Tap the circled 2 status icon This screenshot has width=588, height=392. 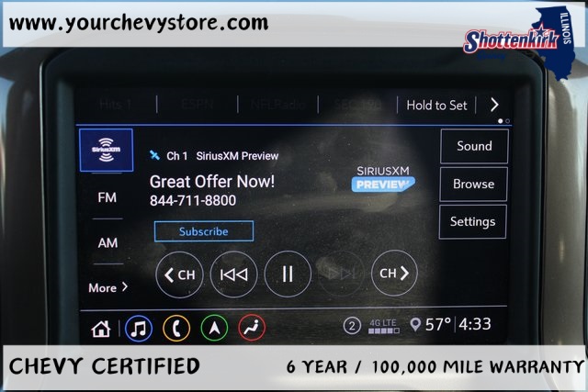click(352, 326)
